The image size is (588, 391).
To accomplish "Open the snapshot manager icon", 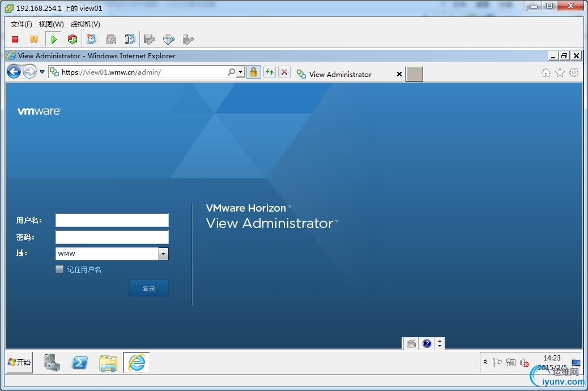I will pyautogui.click(x=130, y=39).
